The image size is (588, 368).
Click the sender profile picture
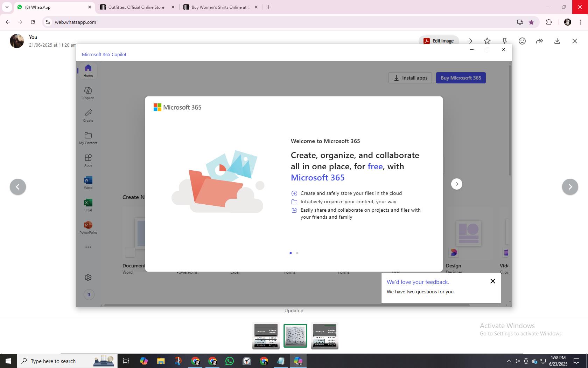click(17, 41)
